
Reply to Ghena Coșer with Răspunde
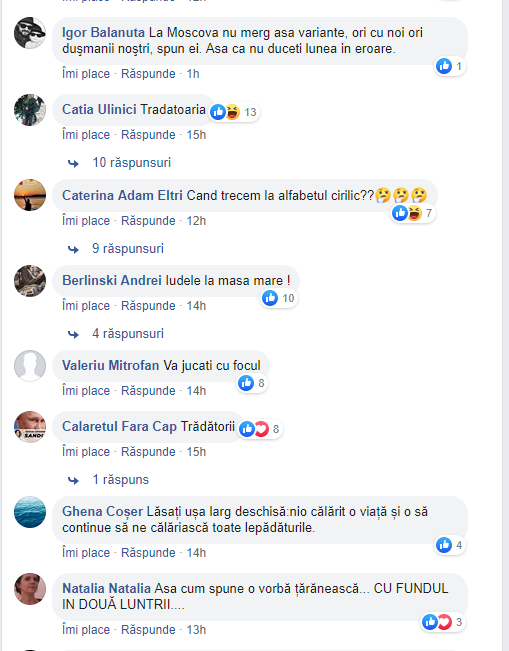click(x=148, y=553)
